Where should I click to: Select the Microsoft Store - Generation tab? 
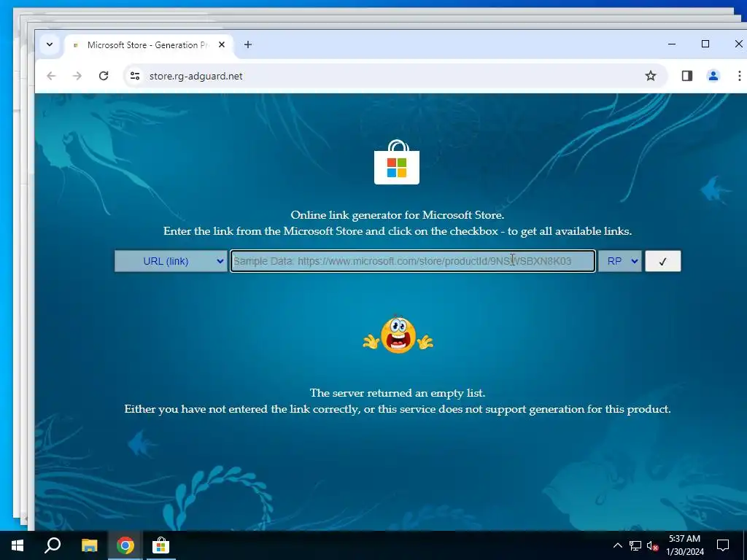click(x=148, y=45)
